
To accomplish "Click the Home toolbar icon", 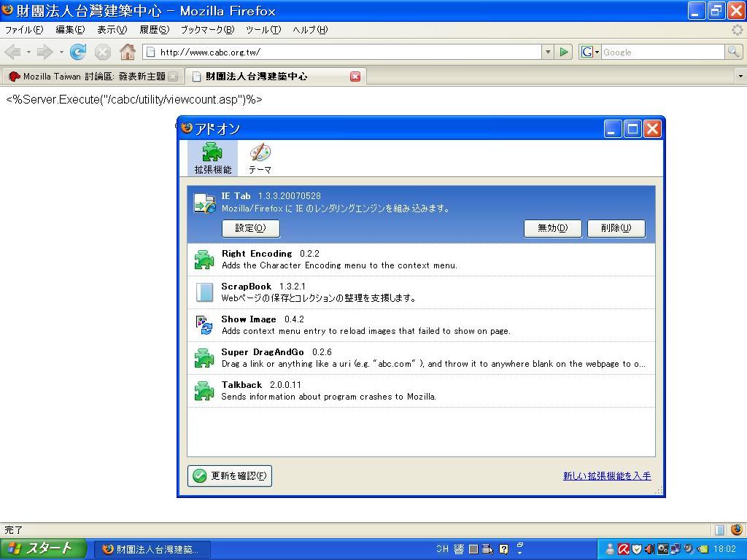I will point(128,52).
